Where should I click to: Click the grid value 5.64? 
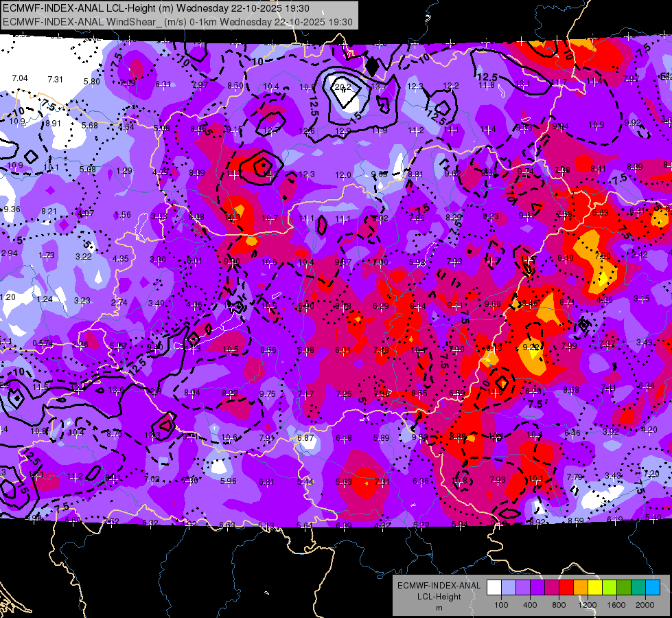pos(305,525)
